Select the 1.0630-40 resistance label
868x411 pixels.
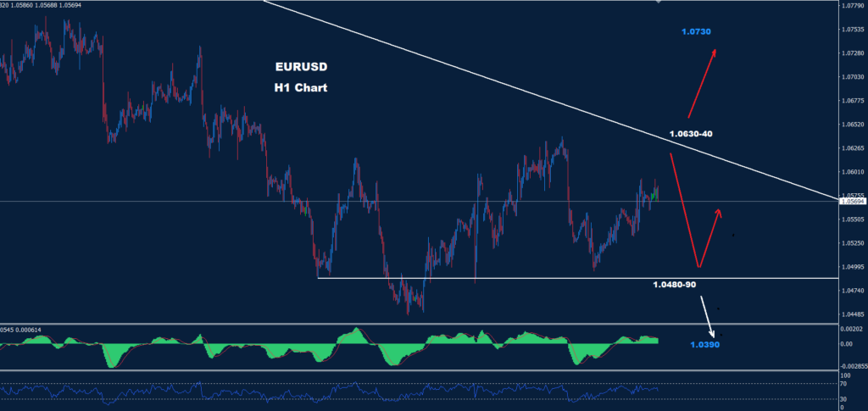(x=691, y=134)
